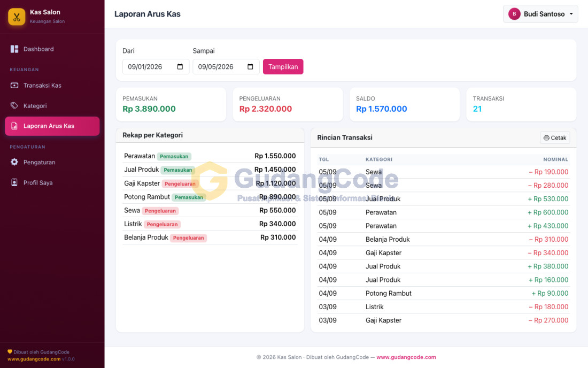Screen dimensions: 588x368
Task: Open the Kategori menu item
Action: (52, 105)
